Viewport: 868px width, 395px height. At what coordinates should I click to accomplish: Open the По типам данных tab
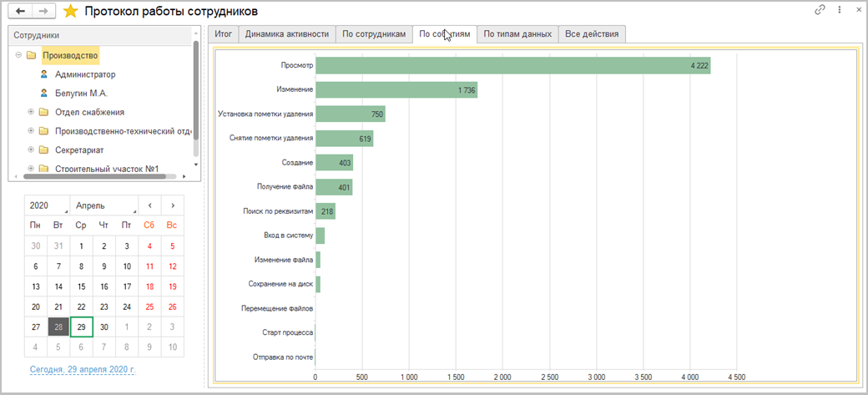click(x=517, y=33)
